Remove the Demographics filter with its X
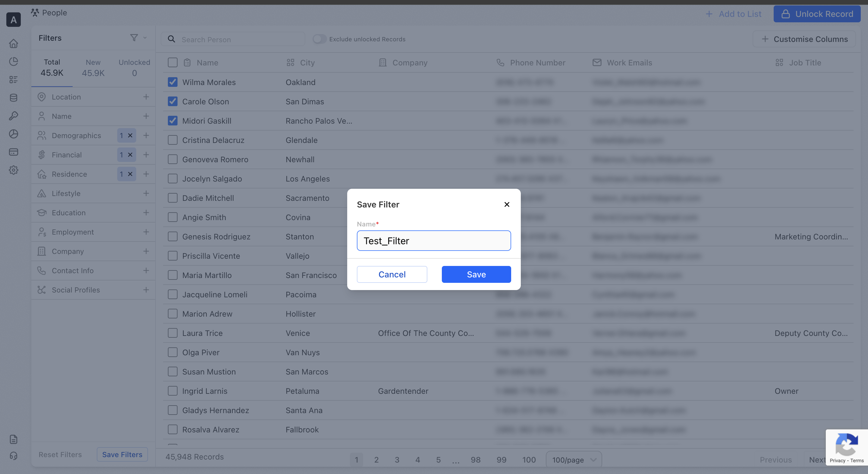This screenshot has width=868, height=474. (x=130, y=135)
